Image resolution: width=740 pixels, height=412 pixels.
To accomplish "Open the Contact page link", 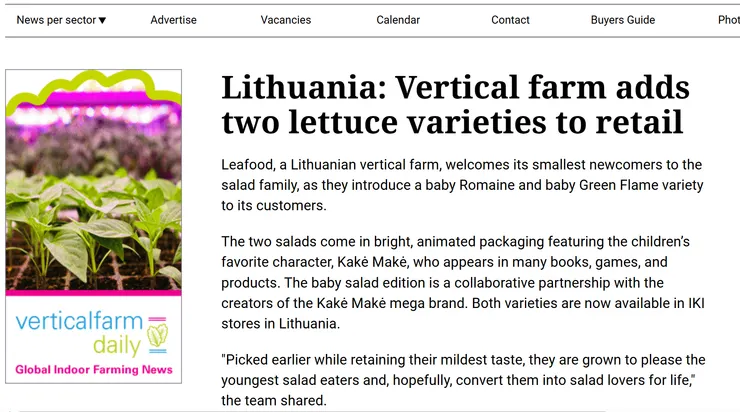I will click(510, 20).
